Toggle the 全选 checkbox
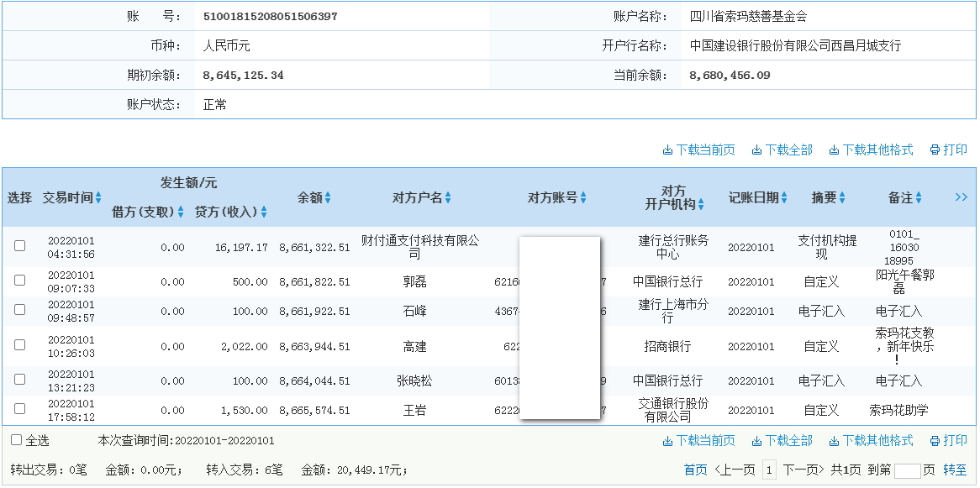The height and width of the screenshot is (488, 980). tap(16, 440)
